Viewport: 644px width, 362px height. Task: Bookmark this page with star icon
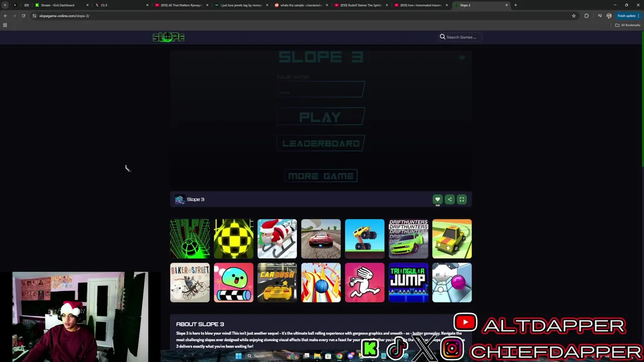(x=574, y=16)
